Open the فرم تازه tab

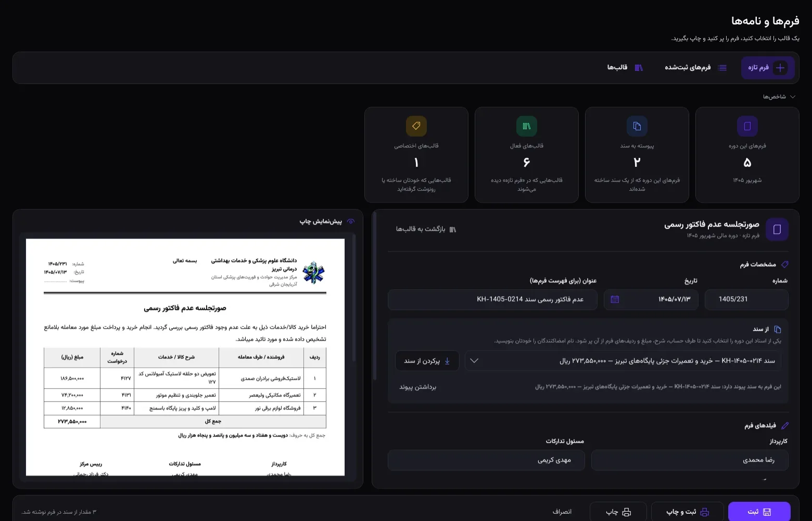768,68
